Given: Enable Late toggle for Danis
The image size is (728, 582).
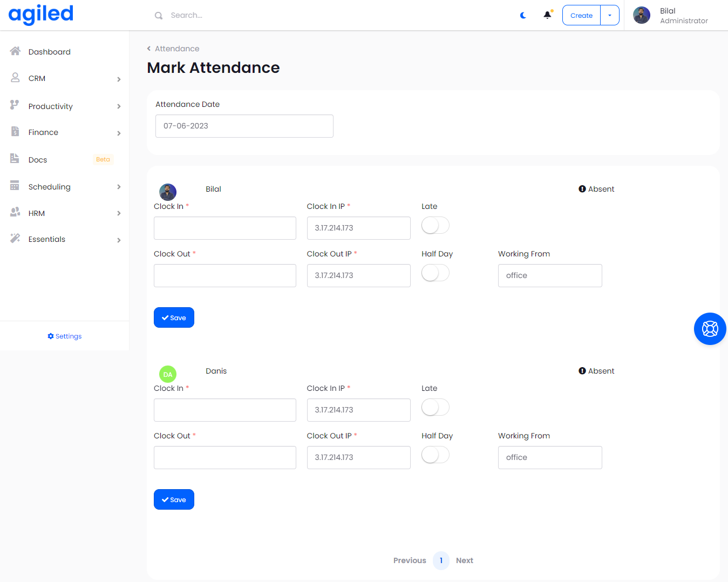Looking at the screenshot, I should point(435,408).
